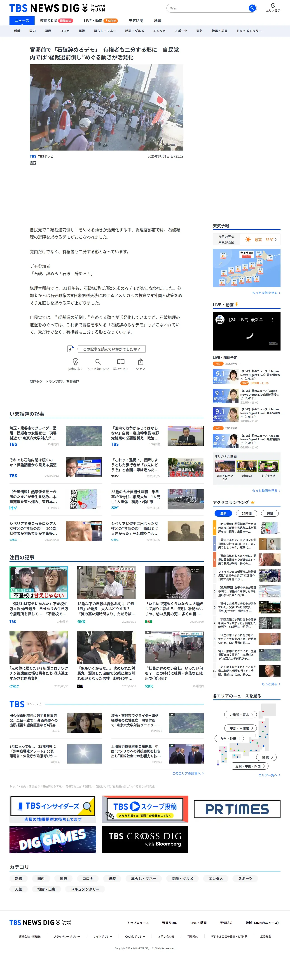Open the three-dot menu on LIVE video
Image resolution: width=290 pixels, height=980 pixels.
pyautogui.click(x=272, y=320)
